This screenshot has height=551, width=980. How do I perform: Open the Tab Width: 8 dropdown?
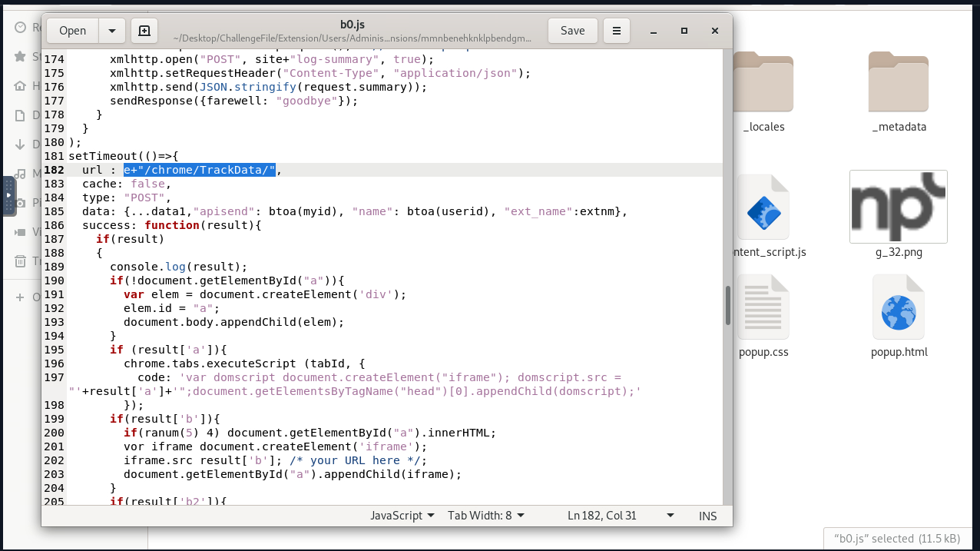pyautogui.click(x=486, y=516)
